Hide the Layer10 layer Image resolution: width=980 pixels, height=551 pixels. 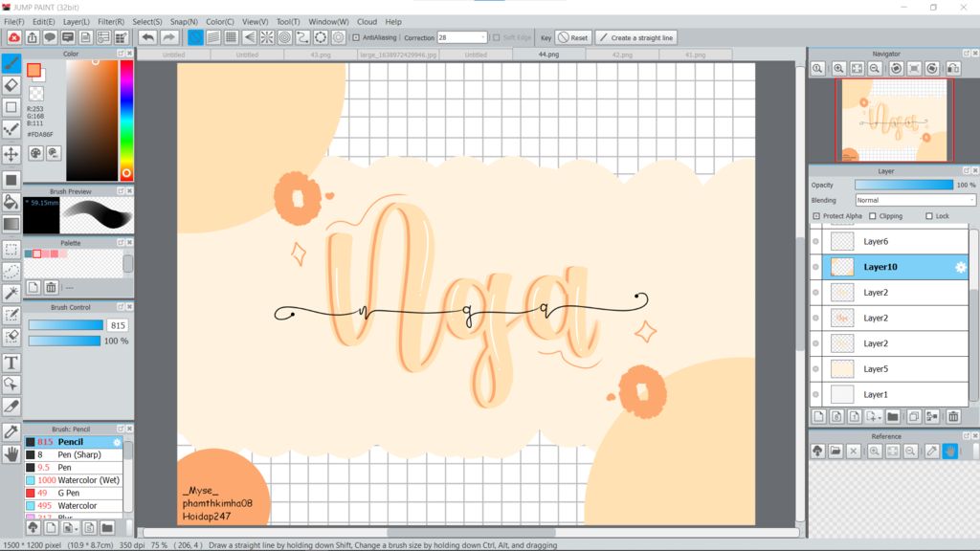(815, 267)
